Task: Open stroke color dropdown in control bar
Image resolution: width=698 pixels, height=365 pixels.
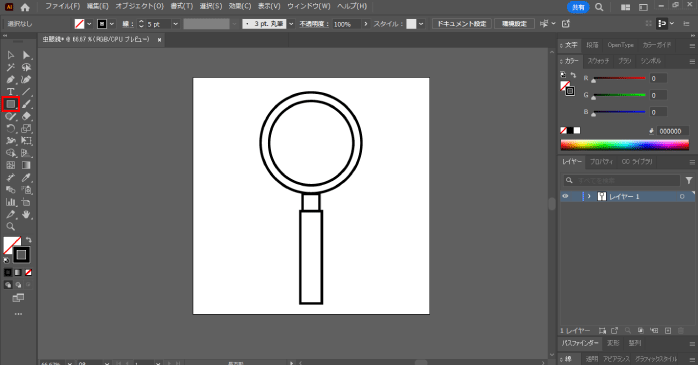Action: pyautogui.click(x=112, y=24)
